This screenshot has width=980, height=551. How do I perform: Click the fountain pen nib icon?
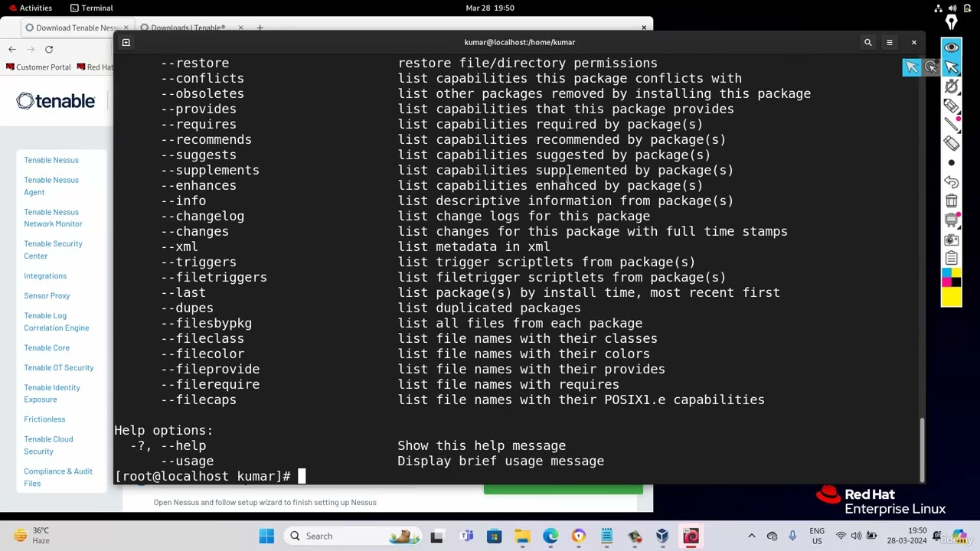coord(951,23)
